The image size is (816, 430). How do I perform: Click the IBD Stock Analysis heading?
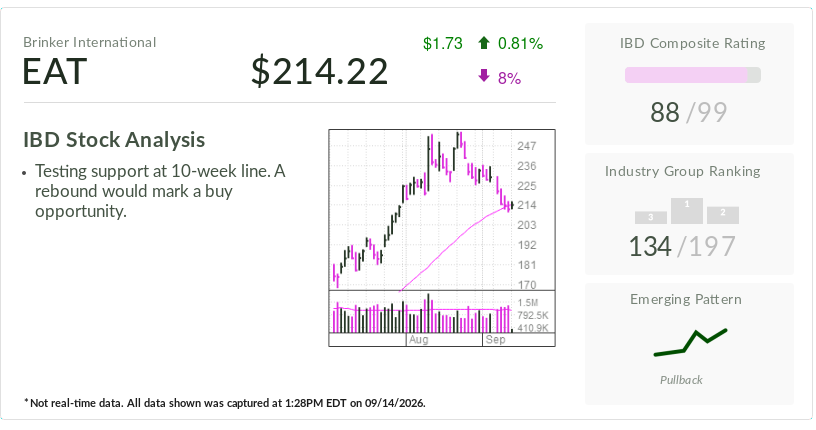coord(114,140)
